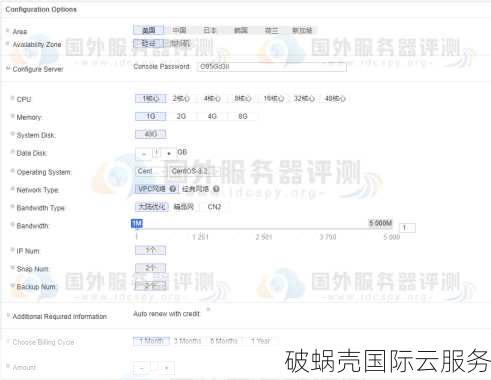The image size is (491, 380).
Task: Select the Snap Num option
Action: 151,268
